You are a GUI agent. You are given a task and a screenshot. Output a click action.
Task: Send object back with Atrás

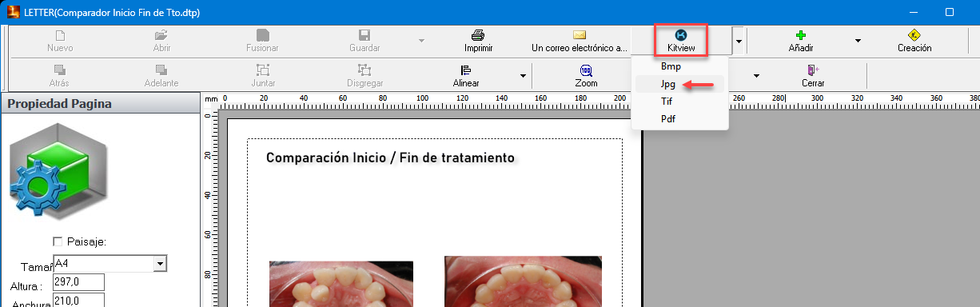pyautogui.click(x=59, y=76)
